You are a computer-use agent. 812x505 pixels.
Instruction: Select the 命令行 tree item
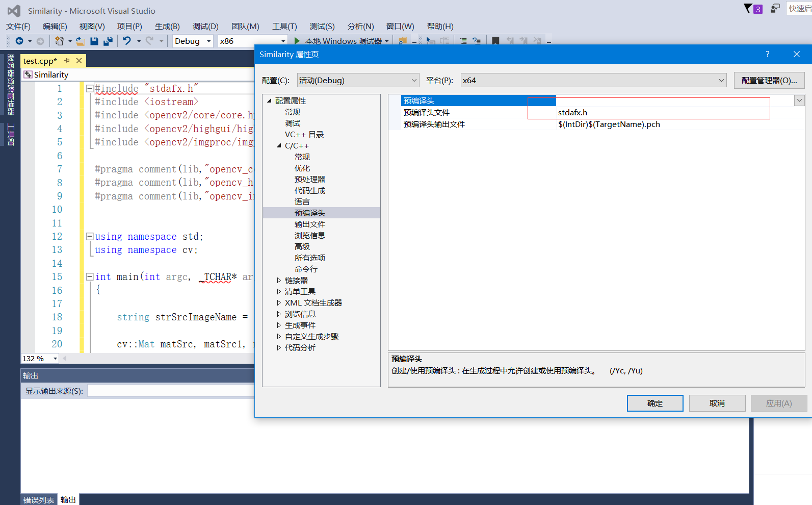coord(306,269)
